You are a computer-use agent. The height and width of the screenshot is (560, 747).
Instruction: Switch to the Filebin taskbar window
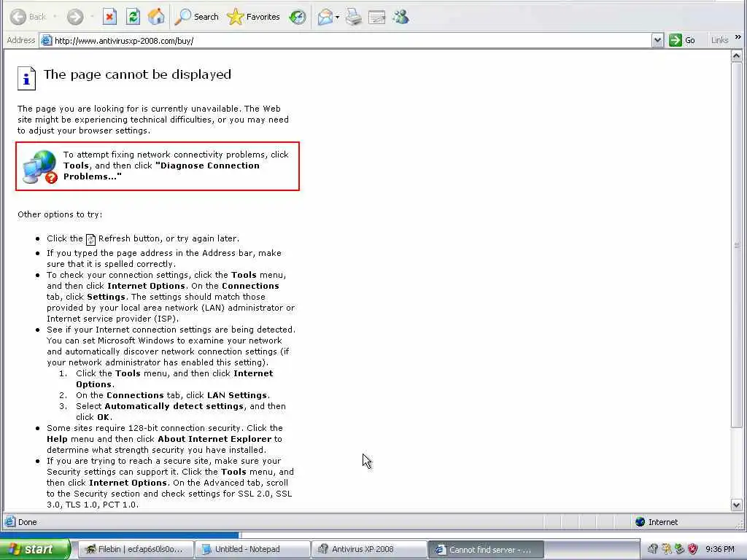[x=135, y=549]
